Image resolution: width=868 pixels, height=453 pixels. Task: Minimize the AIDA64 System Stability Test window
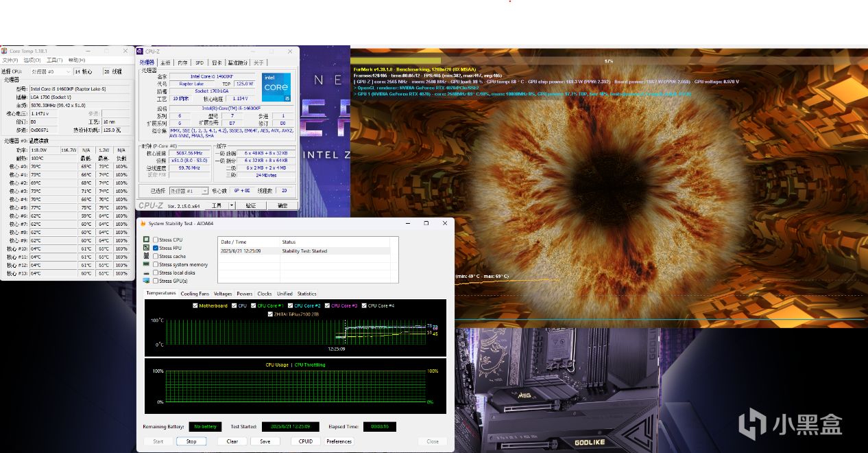tap(407, 223)
